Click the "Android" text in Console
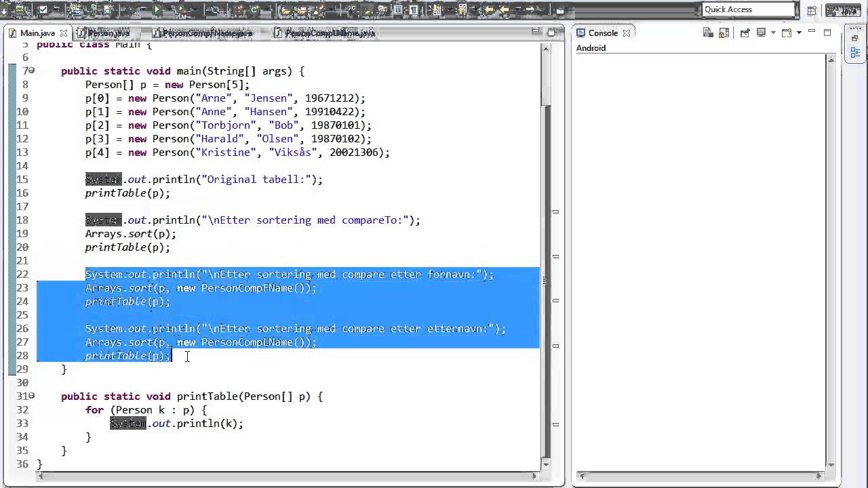The image size is (868, 488). [x=591, y=48]
